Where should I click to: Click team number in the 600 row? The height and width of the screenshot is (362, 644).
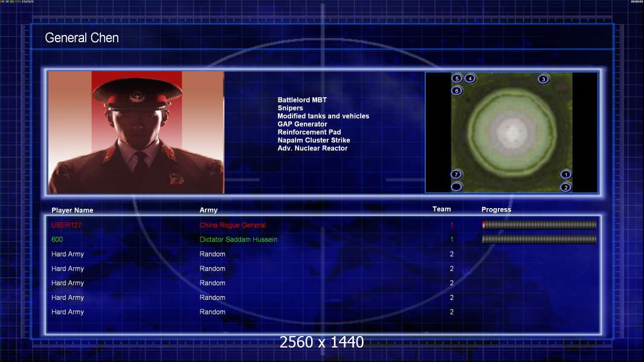pos(452,240)
